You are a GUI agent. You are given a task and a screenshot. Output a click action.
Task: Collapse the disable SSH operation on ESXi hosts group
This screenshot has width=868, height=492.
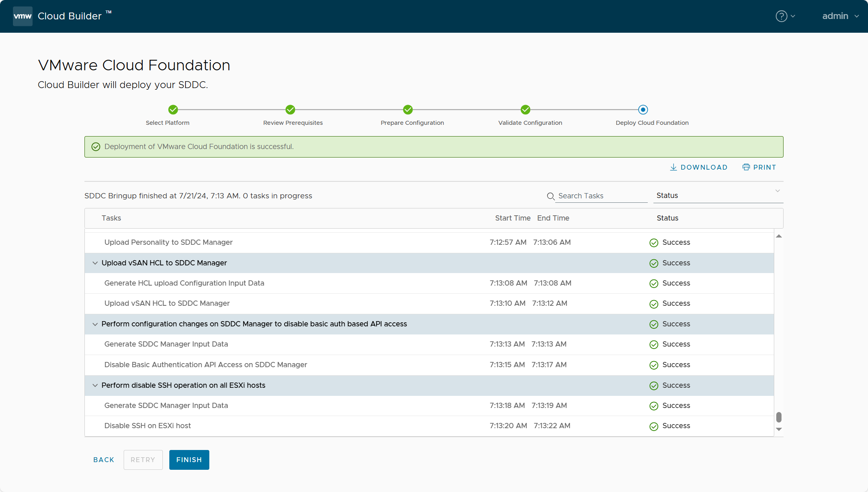(95, 385)
